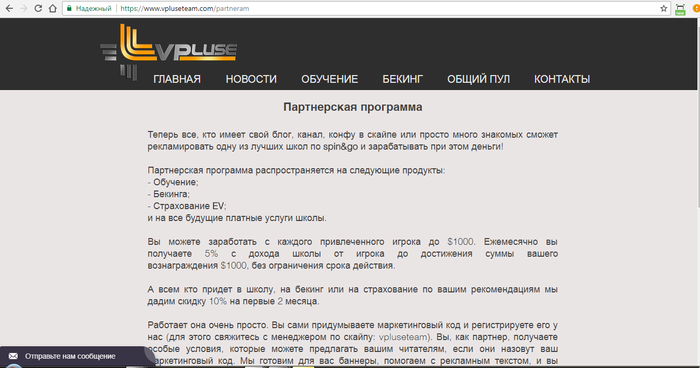This screenshot has width=700, height=368.
Task: Bookmark this page with the star icon
Action: pos(663,8)
